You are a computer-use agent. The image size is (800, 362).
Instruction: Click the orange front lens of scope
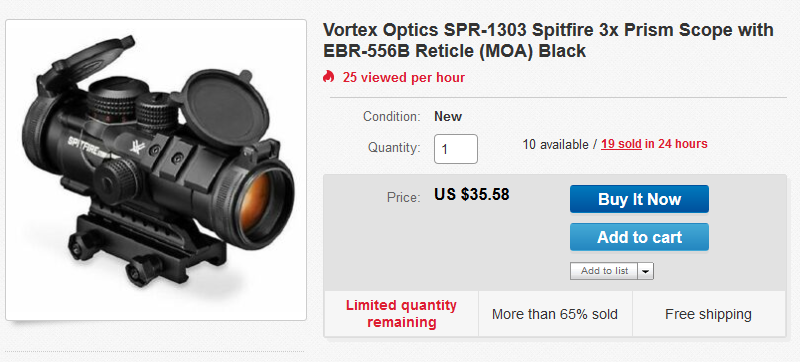tap(261, 202)
